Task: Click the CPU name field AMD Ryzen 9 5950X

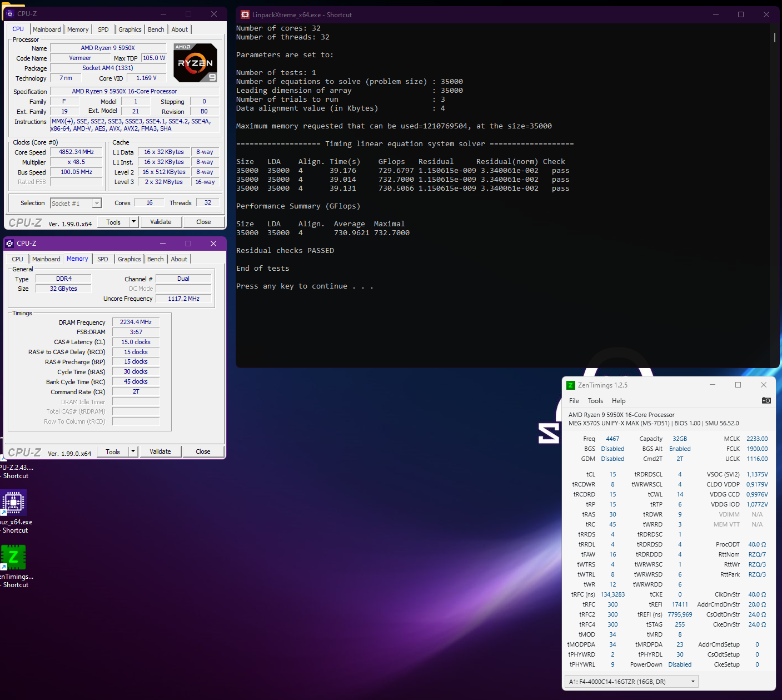Action: (108, 48)
